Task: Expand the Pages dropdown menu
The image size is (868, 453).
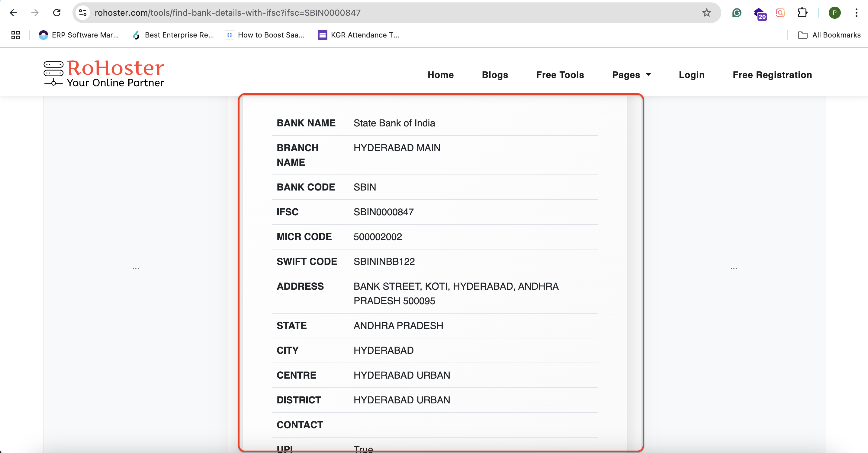Action: [x=631, y=75]
